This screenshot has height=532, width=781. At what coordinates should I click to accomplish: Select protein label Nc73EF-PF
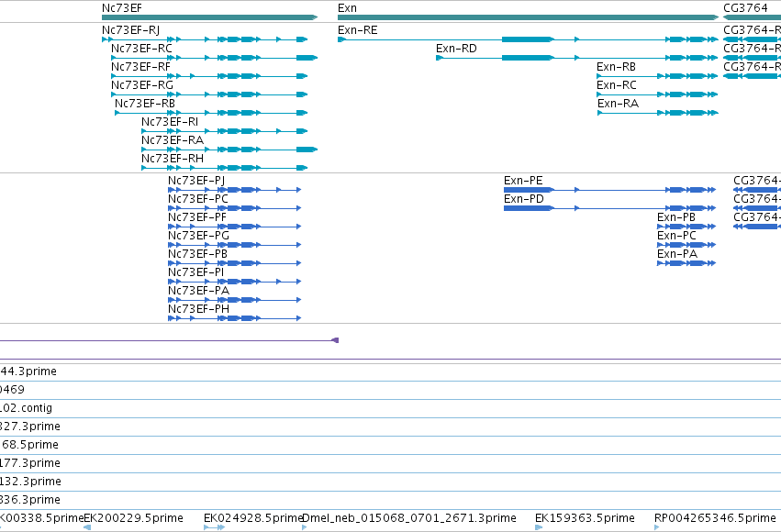[197, 217]
